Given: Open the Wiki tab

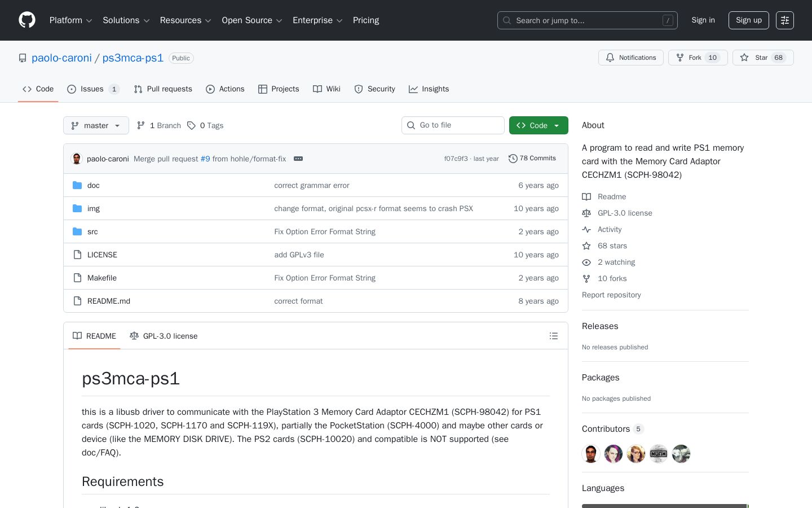Looking at the screenshot, I should [x=326, y=89].
